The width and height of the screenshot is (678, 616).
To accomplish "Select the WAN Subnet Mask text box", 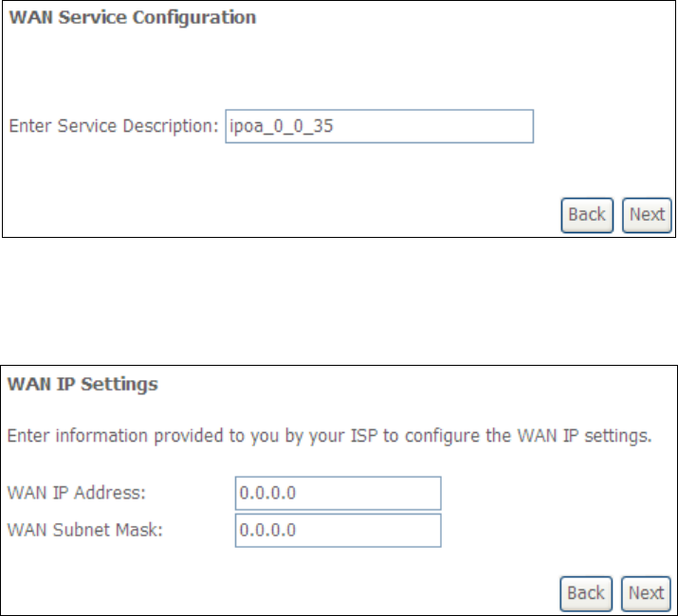I will point(338,531).
